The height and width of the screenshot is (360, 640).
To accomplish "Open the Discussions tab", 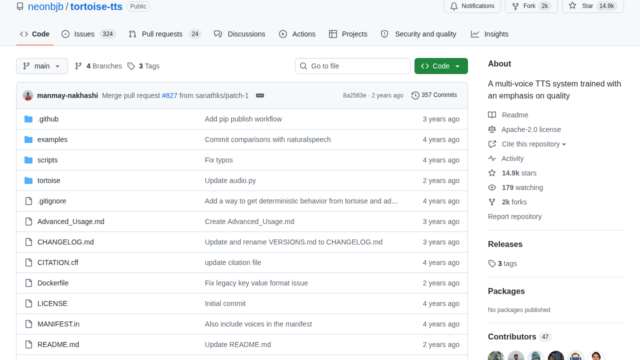I will 240,34.
